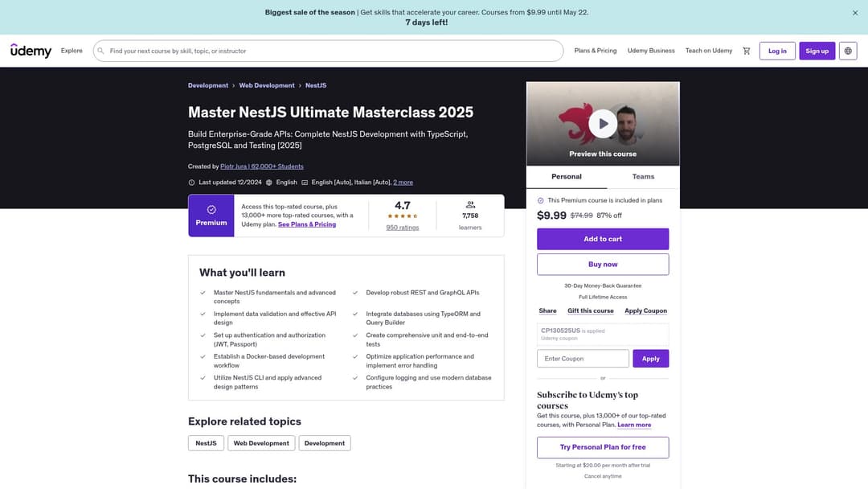Click the Share link

click(547, 311)
